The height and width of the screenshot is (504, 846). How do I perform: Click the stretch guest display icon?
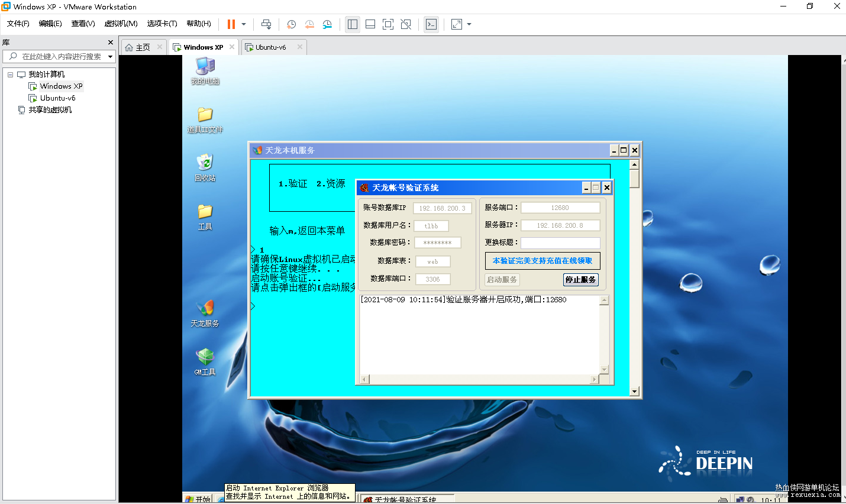coord(457,24)
